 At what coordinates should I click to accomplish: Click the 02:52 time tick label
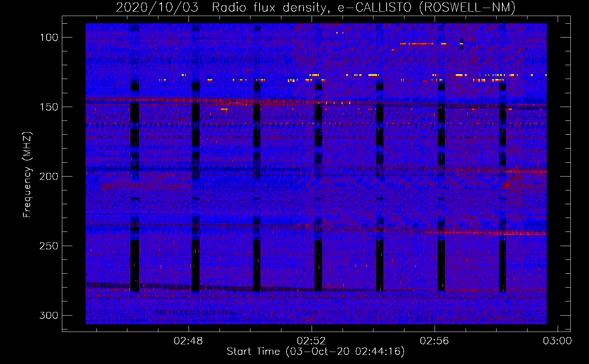311,341
